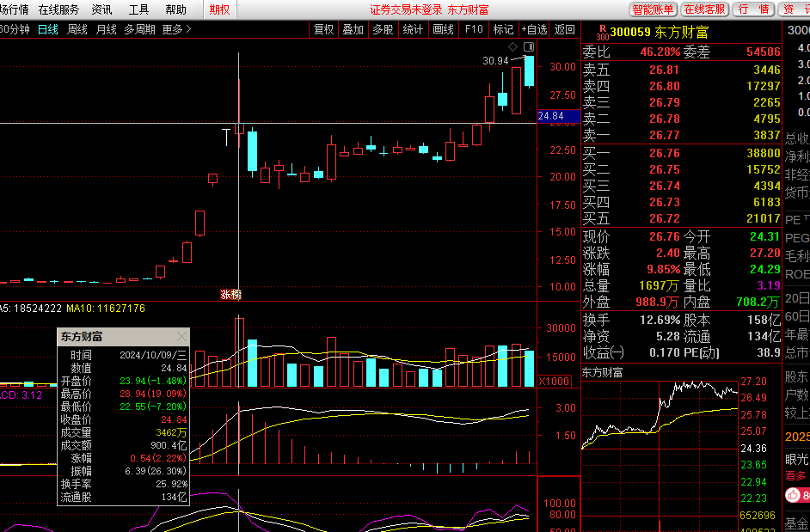Click the 统计 statistics toolbar button
The width and height of the screenshot is (810, 532).
[413, 30]
